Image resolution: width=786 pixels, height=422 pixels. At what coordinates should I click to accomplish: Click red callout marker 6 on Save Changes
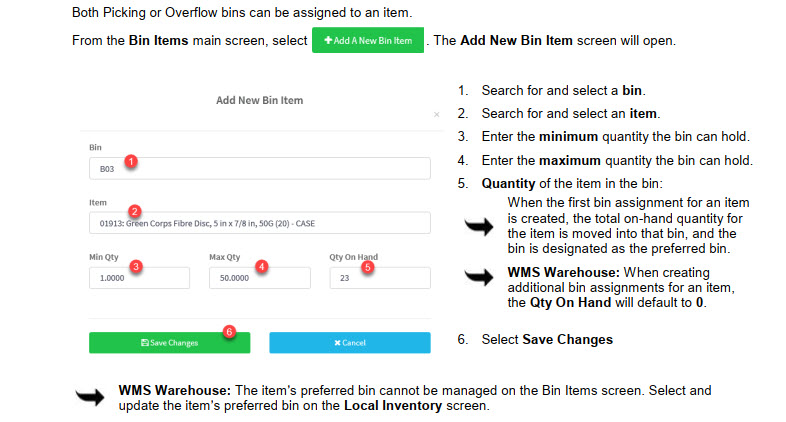tap(228, 331)
